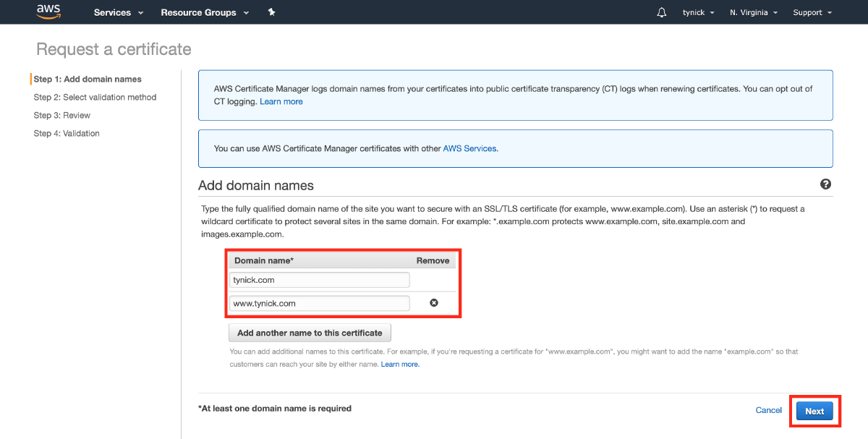
Task: Click the At least one domain name required note
Action: pyautogui.click(x=275, y=408)
